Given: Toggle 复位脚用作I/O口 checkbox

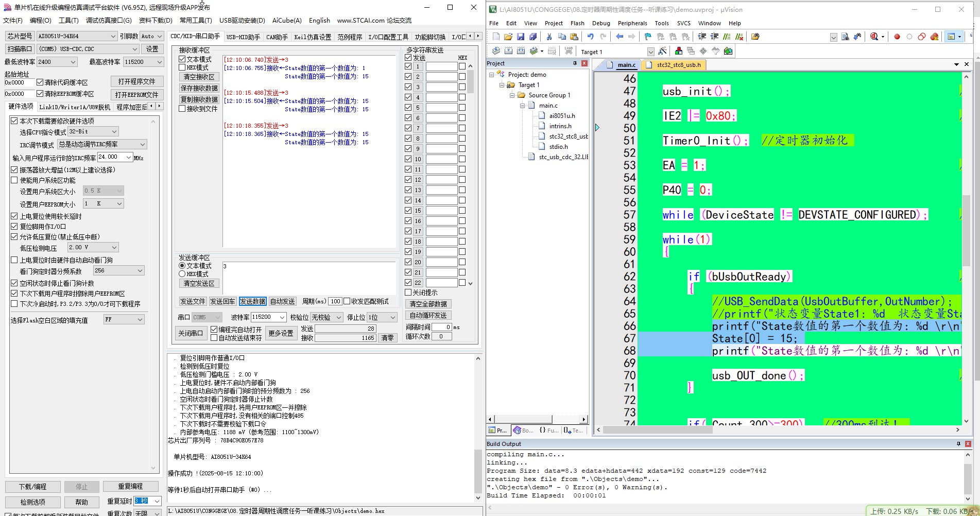Looking at the screenshot, I should 14,227.
